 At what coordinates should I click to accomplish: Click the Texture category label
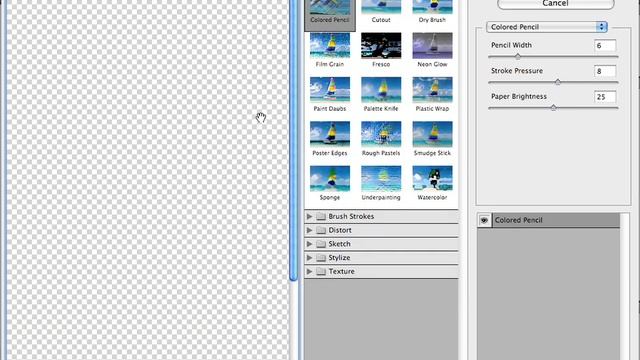point(341,271)
